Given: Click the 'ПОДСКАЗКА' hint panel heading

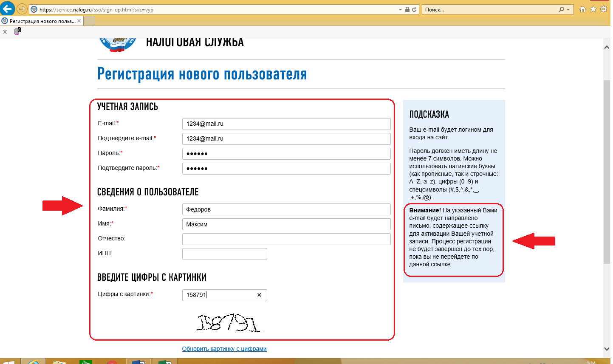Looking at the screenshot, I should pos(429,114).
